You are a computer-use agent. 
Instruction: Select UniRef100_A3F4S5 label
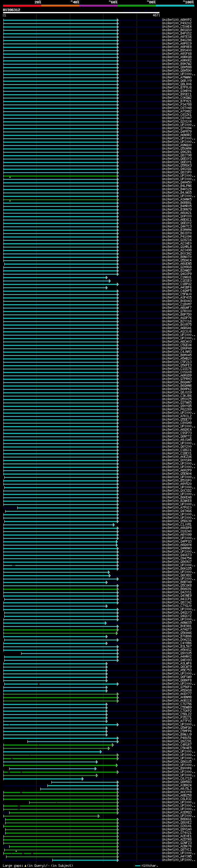point(177,297)
